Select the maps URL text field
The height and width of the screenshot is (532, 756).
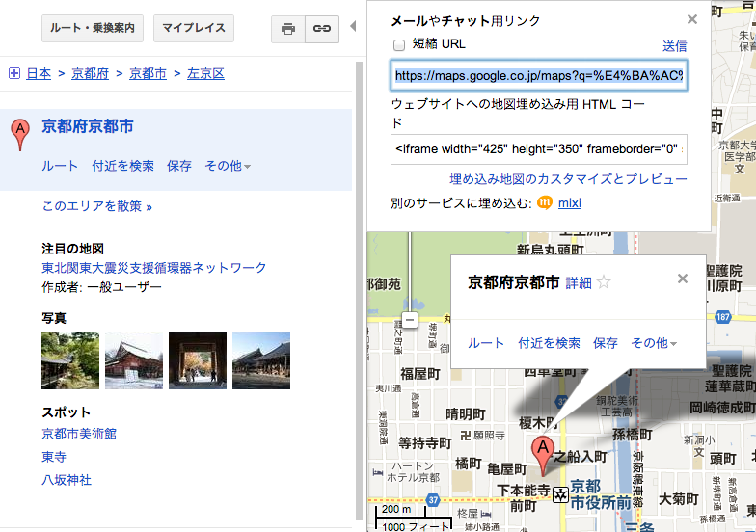click(538, 75)
